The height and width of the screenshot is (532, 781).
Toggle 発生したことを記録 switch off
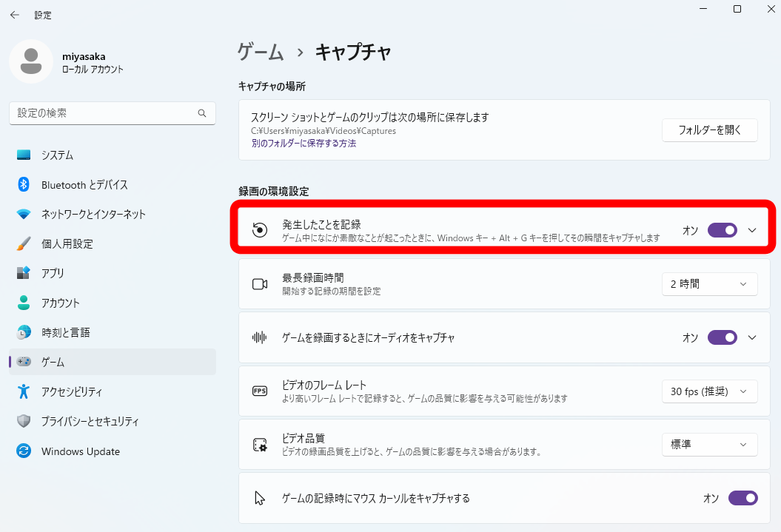723,230
